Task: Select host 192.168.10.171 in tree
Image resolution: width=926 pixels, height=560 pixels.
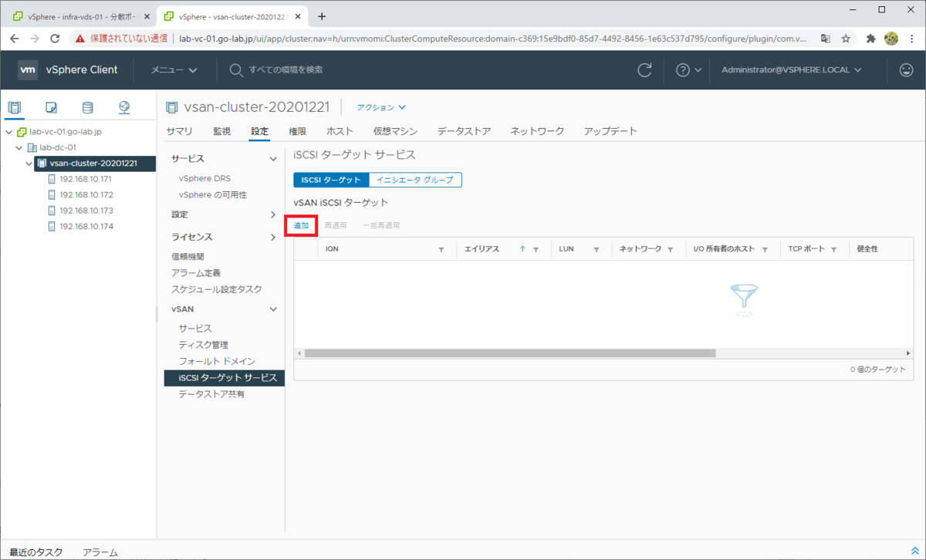Action: (86, 179)
